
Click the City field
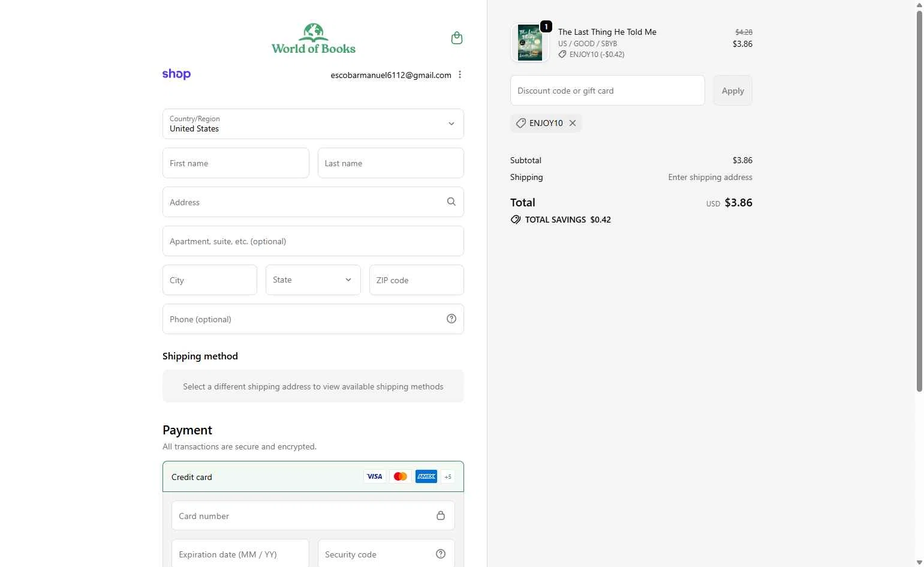[210, 280]
